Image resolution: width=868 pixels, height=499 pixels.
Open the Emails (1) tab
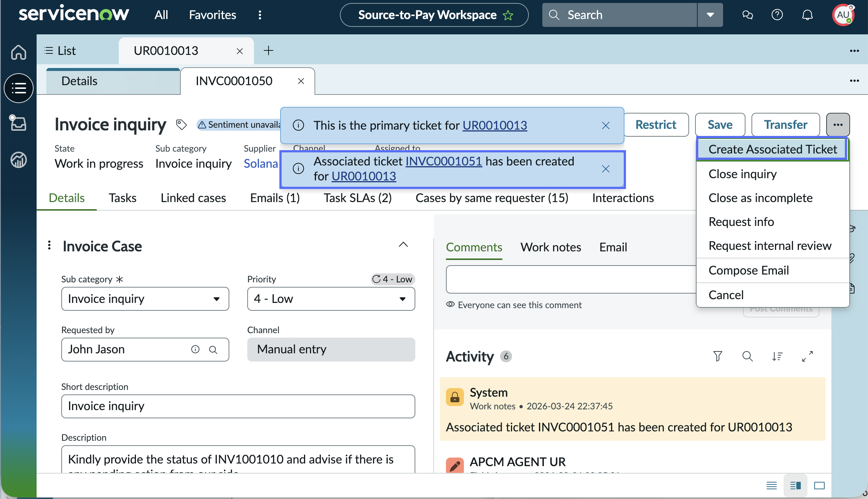pos(275,198)
